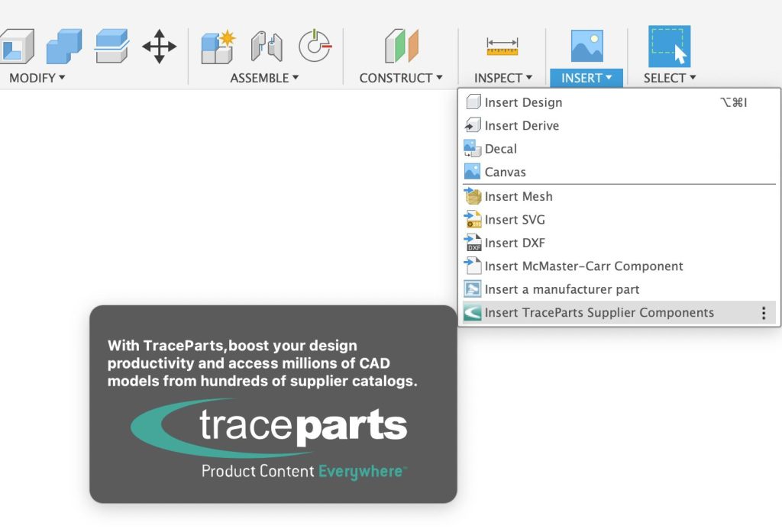Click the Combine bodies tool icon
The image size is (782, 532).
tap(64, 47)
